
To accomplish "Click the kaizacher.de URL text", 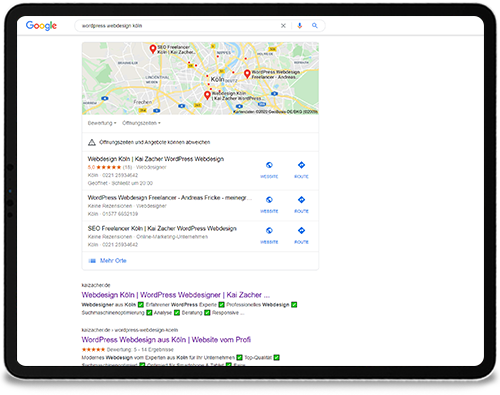I will 96,285.
